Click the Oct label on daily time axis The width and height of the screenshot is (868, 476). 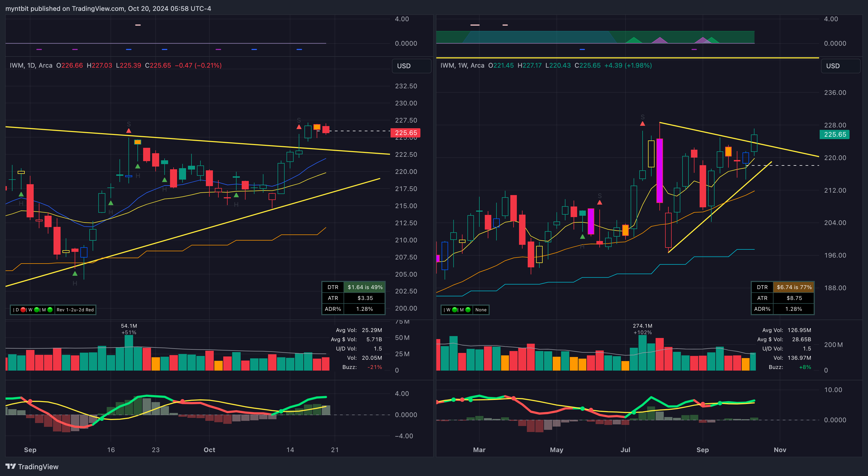tap(209, 450)
